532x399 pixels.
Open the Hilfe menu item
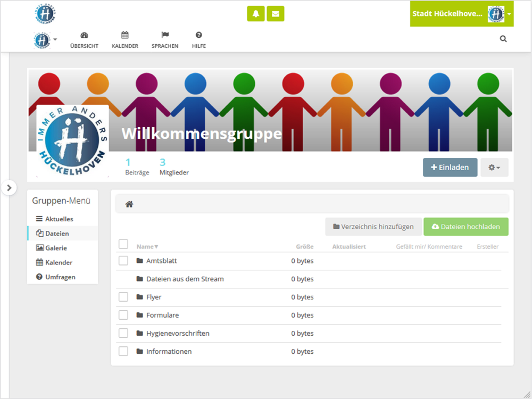199,40
